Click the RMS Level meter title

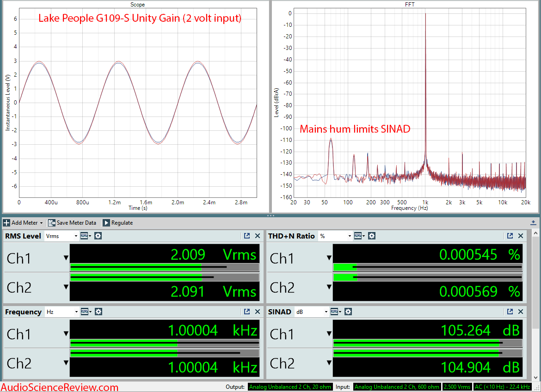(x=23, y=236)
